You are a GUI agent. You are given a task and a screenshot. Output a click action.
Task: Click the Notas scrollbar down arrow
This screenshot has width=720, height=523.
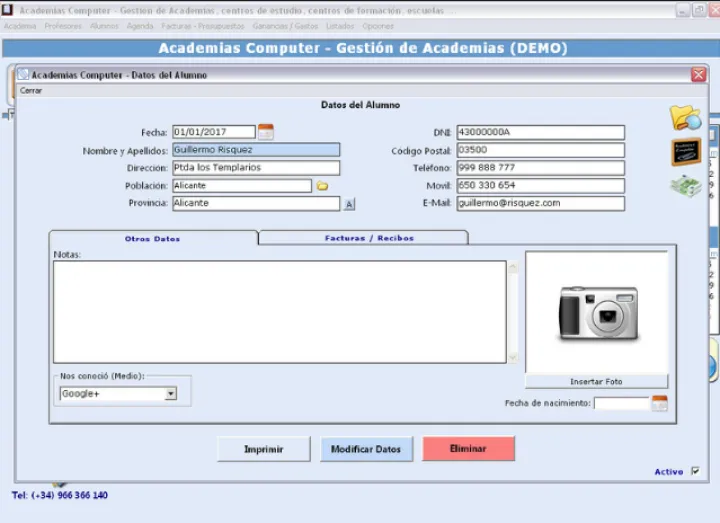tap(514, 357)
